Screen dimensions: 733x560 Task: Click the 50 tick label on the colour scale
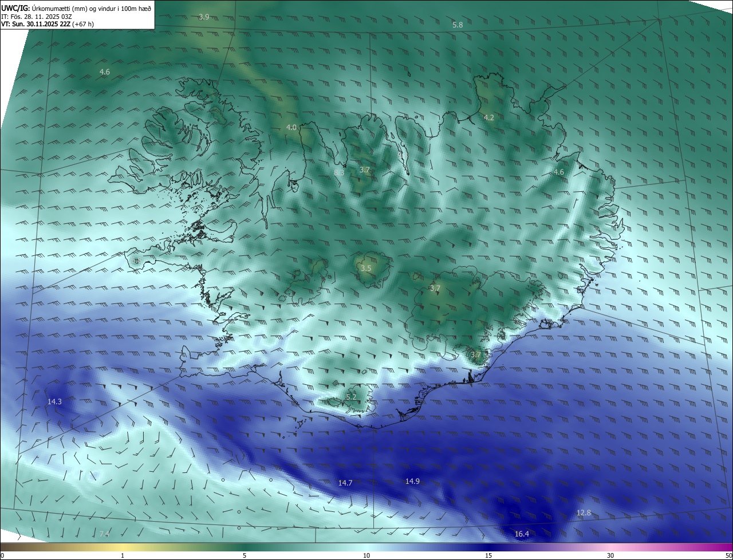pyautogui.click(x=728, y=555)
